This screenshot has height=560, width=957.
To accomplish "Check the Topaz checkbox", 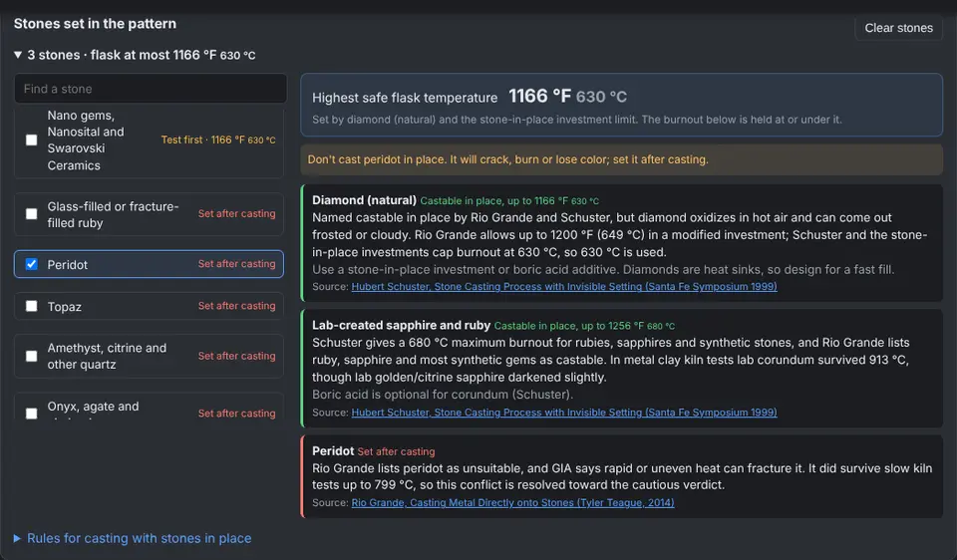I will [x=31, y=306].
